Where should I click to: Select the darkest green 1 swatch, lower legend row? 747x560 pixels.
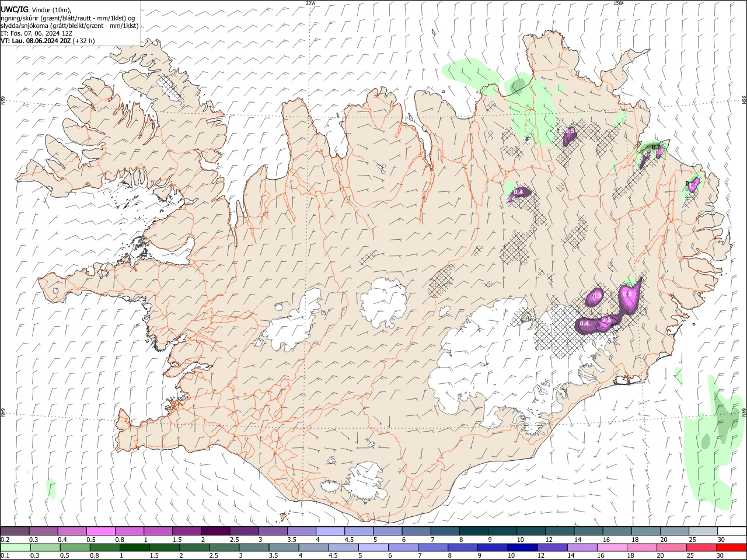pos(135,547)
